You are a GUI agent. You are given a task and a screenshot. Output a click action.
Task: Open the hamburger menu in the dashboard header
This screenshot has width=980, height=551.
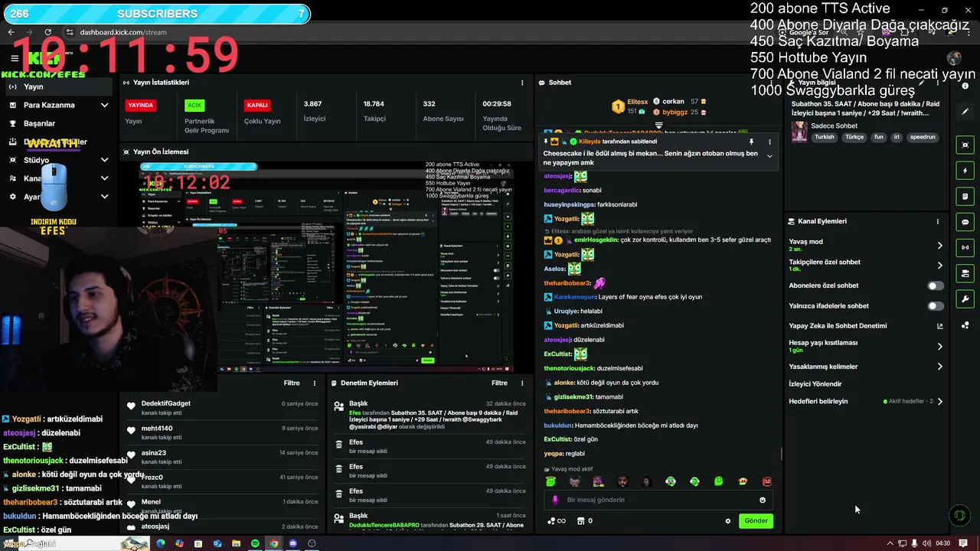click(15, 58)
